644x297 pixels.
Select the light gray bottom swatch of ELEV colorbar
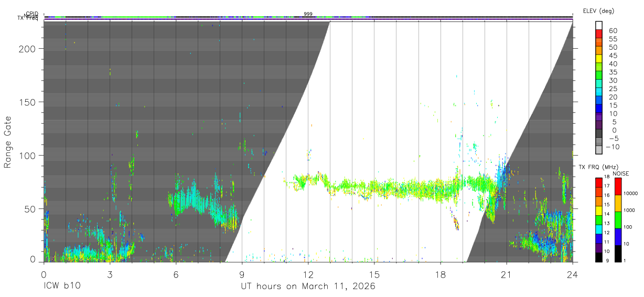[x=599, y=149]
